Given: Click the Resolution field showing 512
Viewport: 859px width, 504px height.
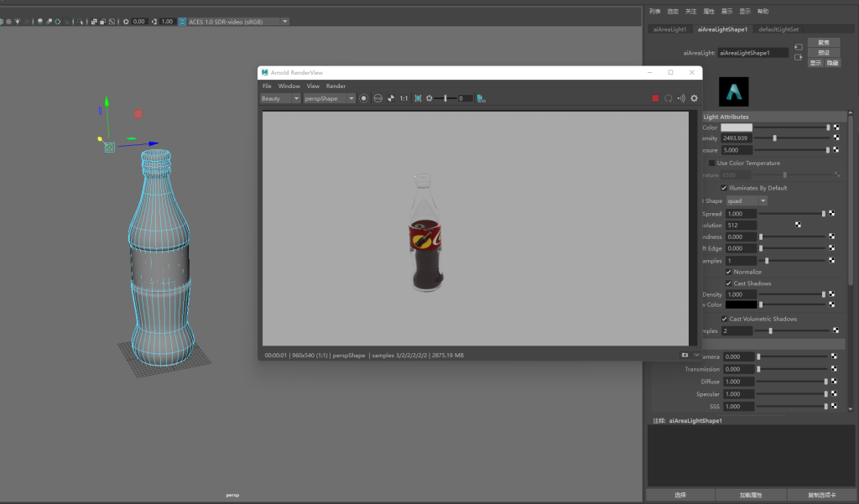Looking at the screenshot, I should click(x=741, y=225).
